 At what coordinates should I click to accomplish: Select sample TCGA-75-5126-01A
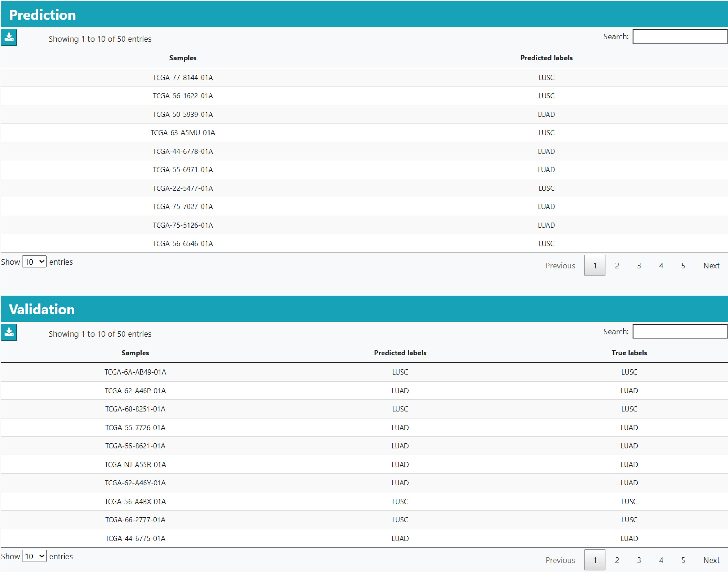coord(183,225)
